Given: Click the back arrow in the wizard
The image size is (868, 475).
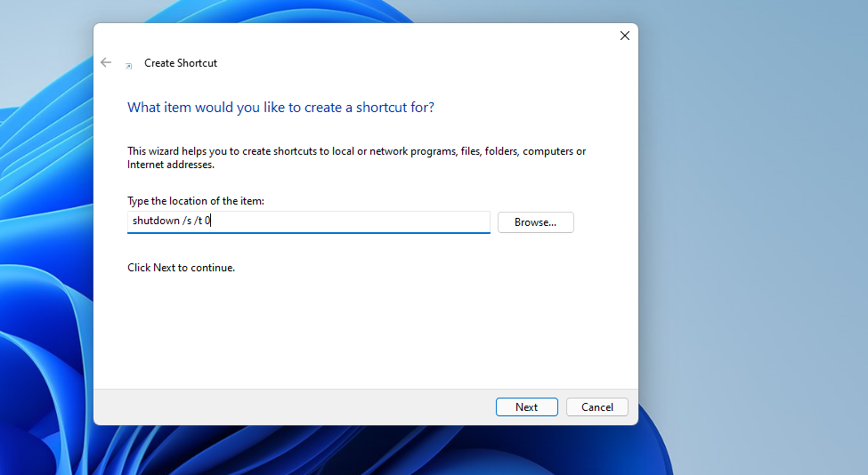Looking at the screenshot, I should click(106, 62).
